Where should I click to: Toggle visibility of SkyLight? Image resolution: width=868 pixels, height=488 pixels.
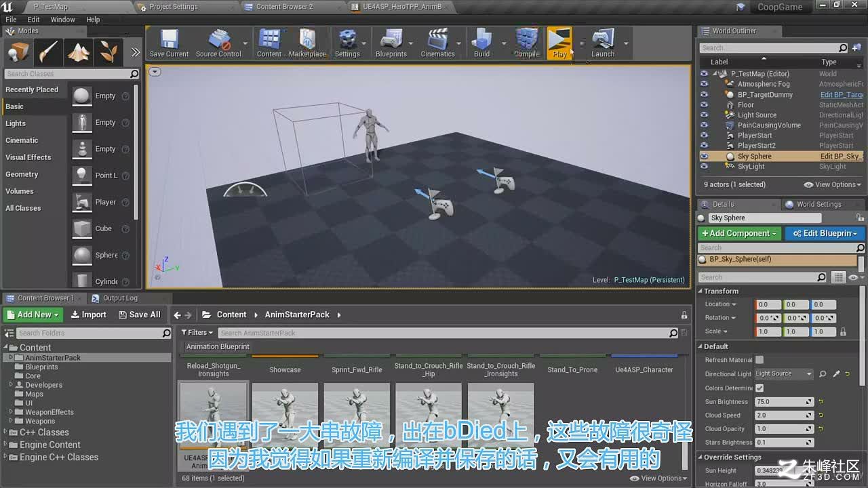click(x=704, y=166)
